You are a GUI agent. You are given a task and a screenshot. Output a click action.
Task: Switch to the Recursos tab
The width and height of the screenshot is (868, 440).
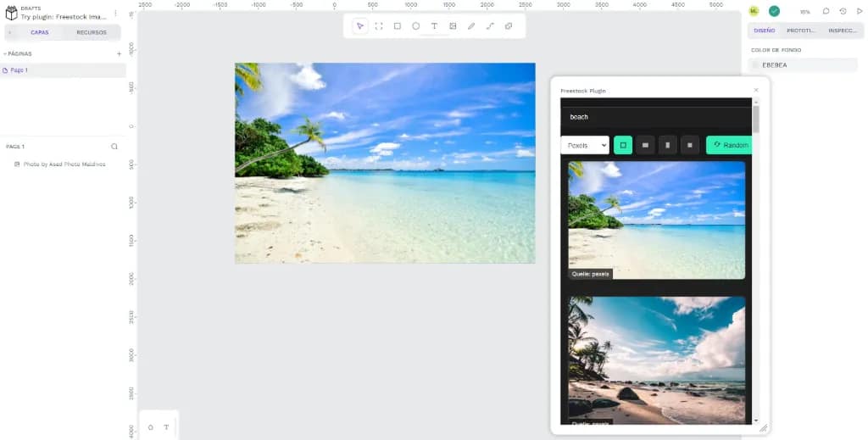pyautogui.click(x=92, y=33)
